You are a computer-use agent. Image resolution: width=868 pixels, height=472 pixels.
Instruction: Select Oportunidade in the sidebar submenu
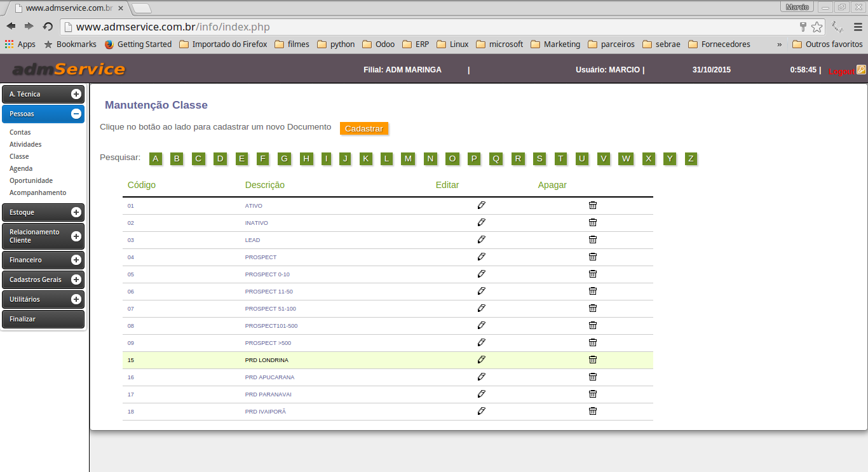31,180
